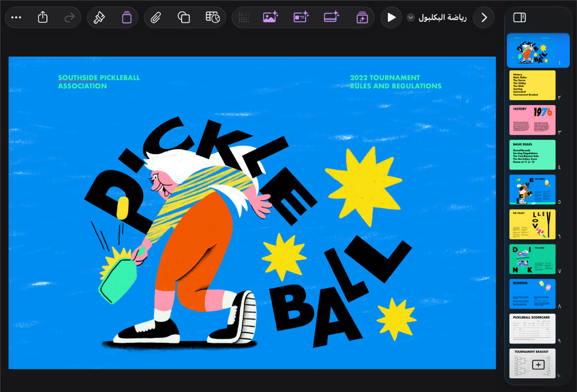Click the paperclip attachment icon

(156, 17)
